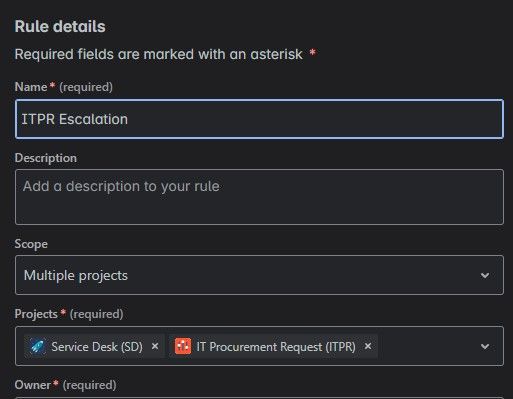This screenshot has width=513, height=399.
Task: Click the IT Procurement Request orange icon
Action: [183, 346]
